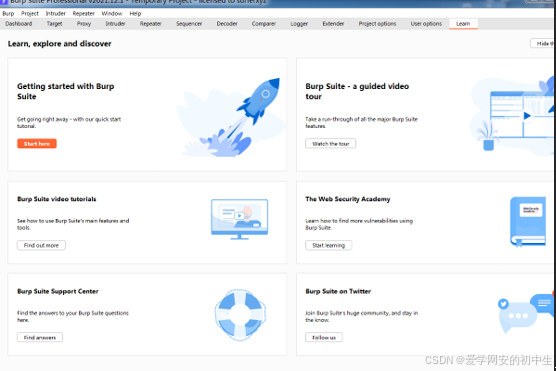556x371 pixels.
Task: Switch to the Extender tab
Action: (333, 24)
